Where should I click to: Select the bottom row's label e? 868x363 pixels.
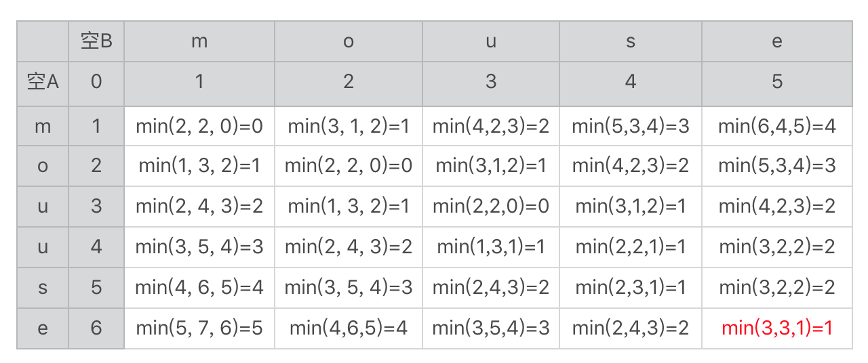43,328
